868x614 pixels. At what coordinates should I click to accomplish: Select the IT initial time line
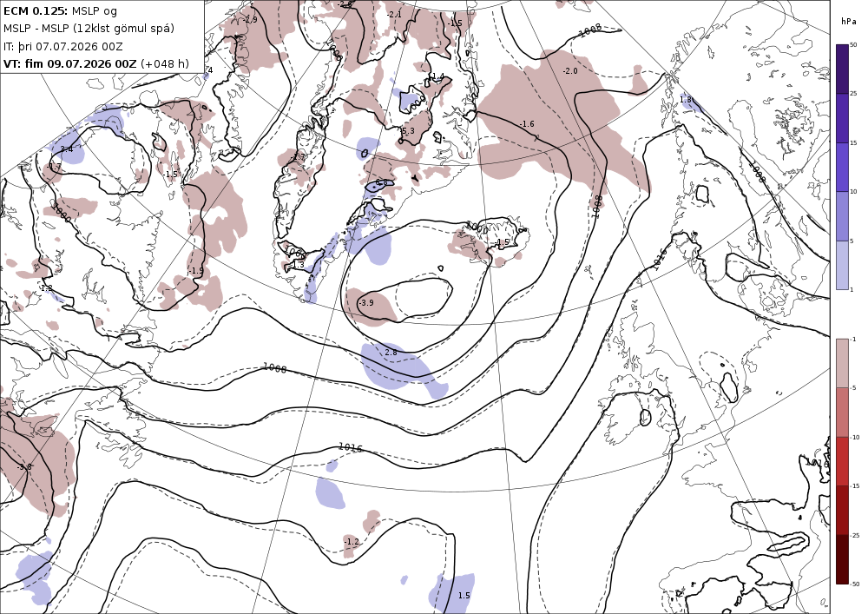[63, 47]
